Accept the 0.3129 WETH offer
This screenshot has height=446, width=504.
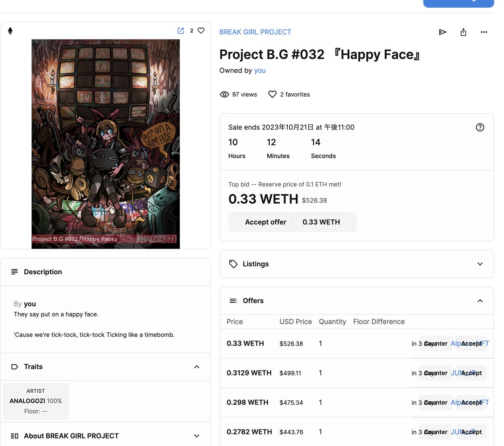[471, 373]
